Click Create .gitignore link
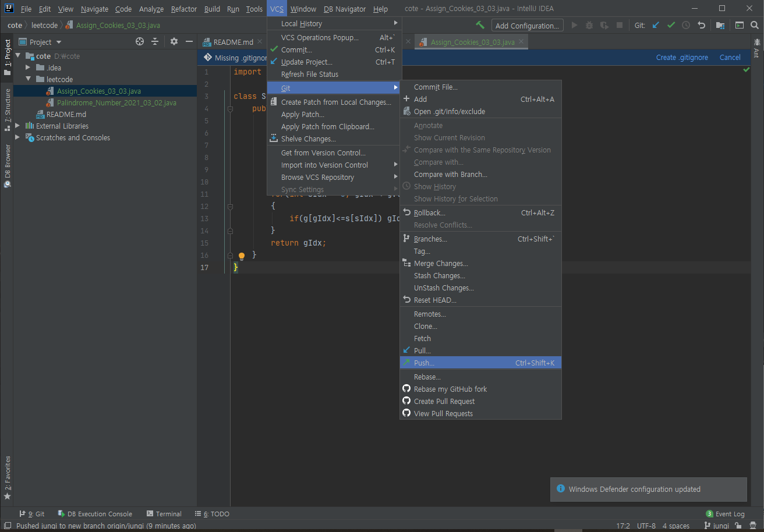 click(682, 57)
